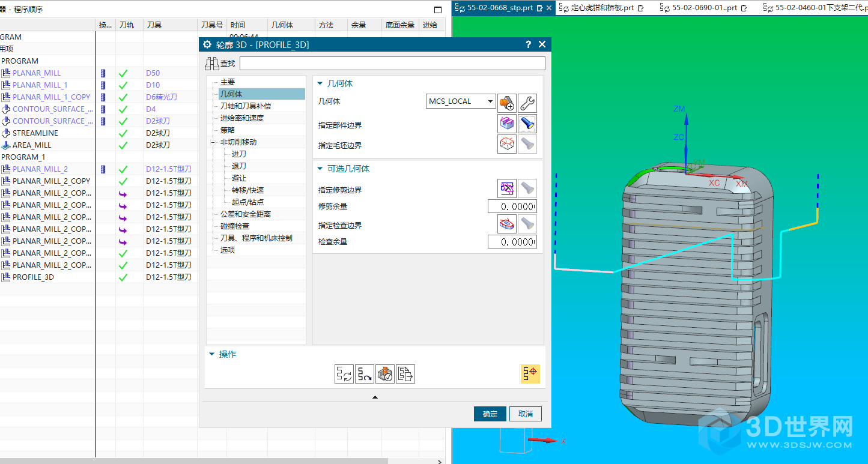Open the specify blank boundary selector
The height and width of the screenshot is (464, 868).
click(x=508, y=144)
